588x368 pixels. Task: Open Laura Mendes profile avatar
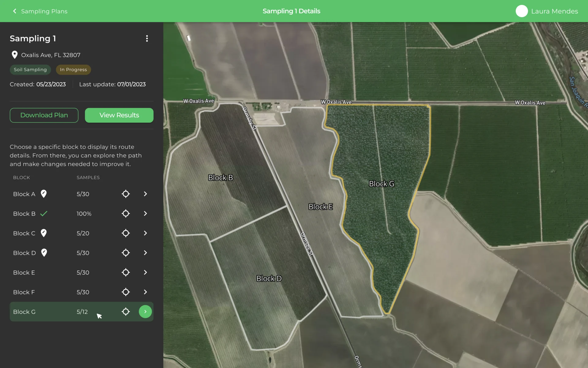[522, 11]
